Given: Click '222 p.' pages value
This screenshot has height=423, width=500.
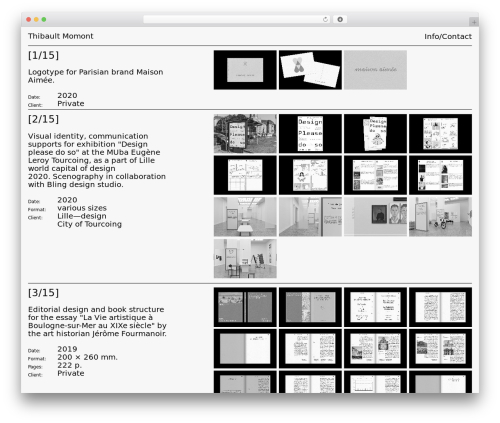Looking at the screenshot, I should pyautogui.click(x=69, y=365).
